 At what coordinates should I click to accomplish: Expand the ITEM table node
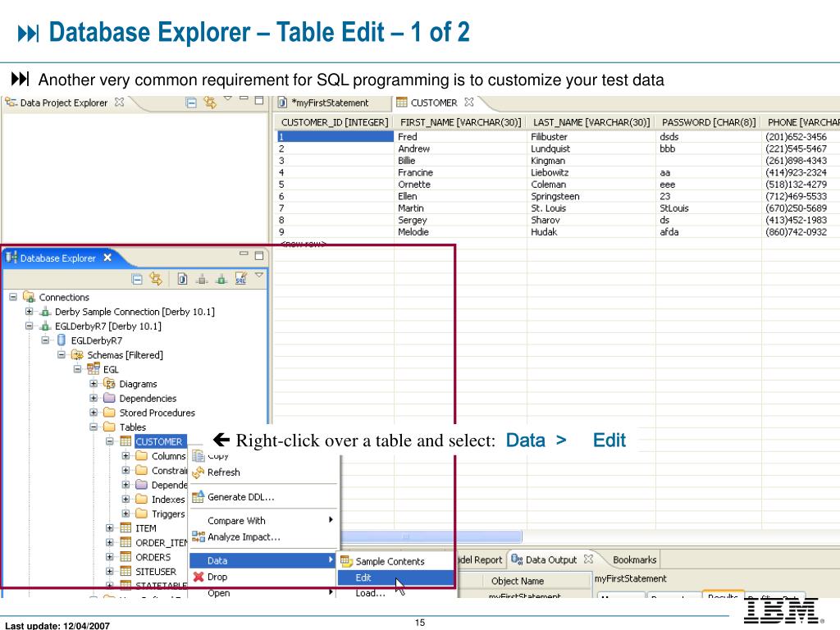(109, 527)
